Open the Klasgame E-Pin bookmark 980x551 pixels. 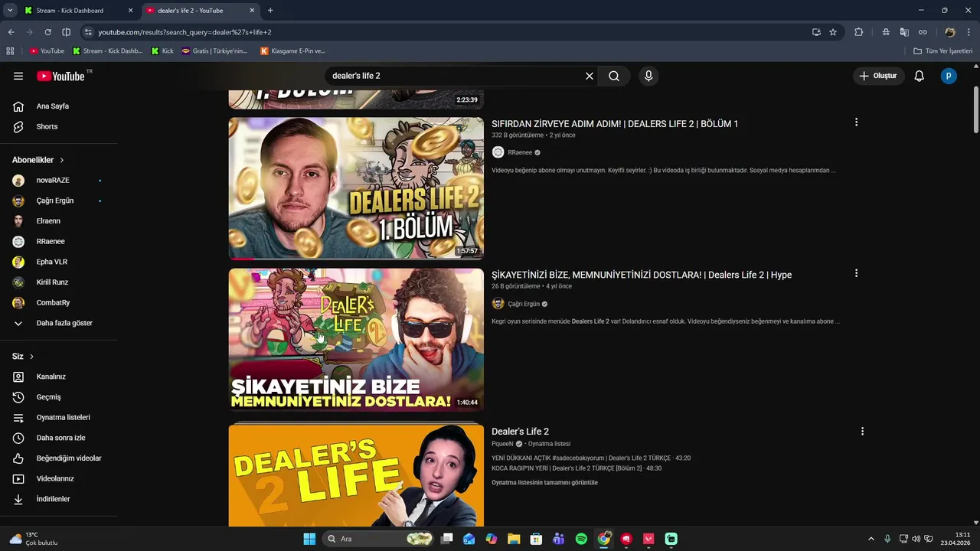click(293, 51)
